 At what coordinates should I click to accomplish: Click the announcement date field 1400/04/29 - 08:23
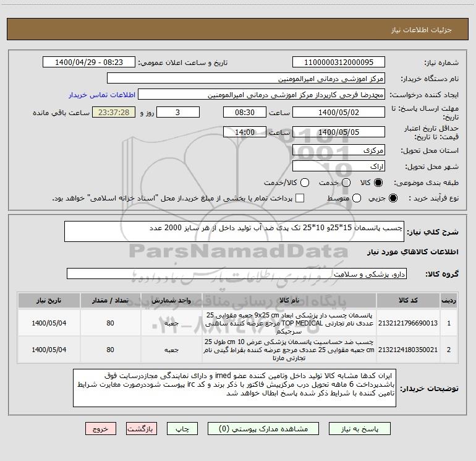[x=89, y=62]
